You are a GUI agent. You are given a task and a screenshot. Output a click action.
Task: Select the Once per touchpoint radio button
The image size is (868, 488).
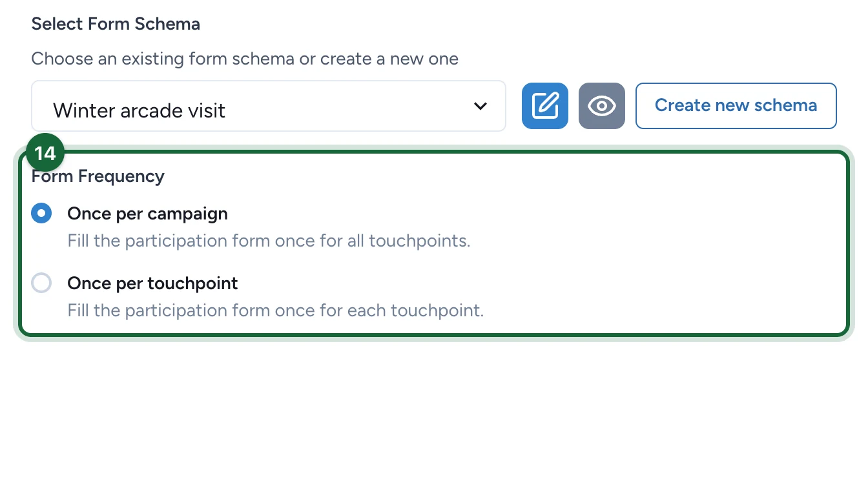click(x=41, y=283)
